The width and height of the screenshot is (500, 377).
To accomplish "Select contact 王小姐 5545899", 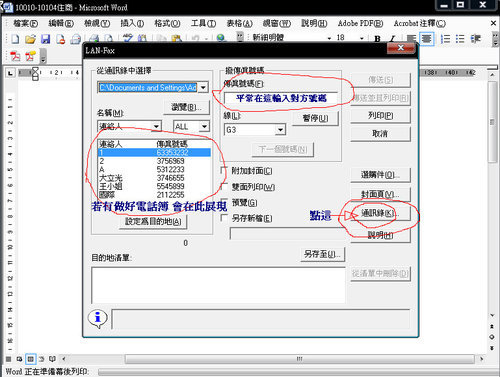I will [x=154, y=186].
